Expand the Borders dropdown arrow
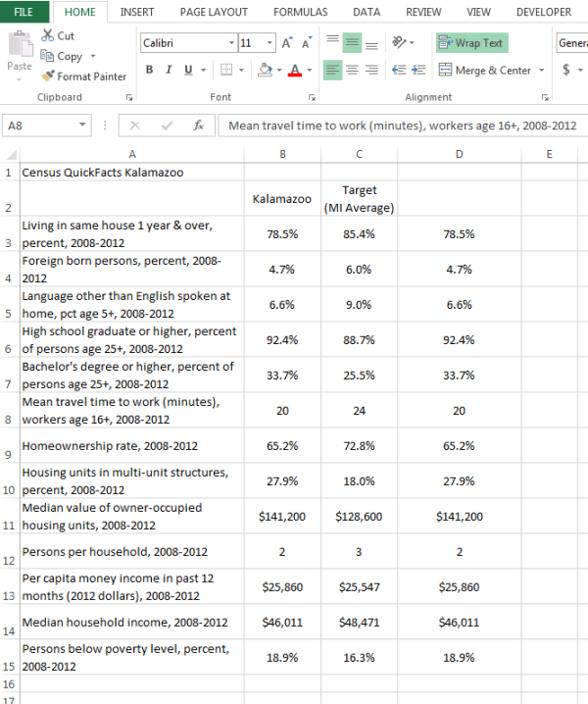Viewport: 588px width, 704px height. coord(241,70)
